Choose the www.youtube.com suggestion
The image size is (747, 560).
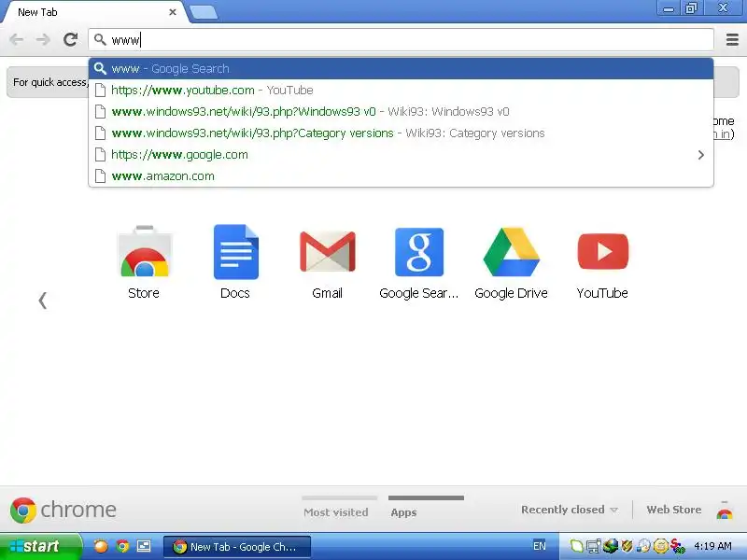pyautogui.click(x=401, y=90)
